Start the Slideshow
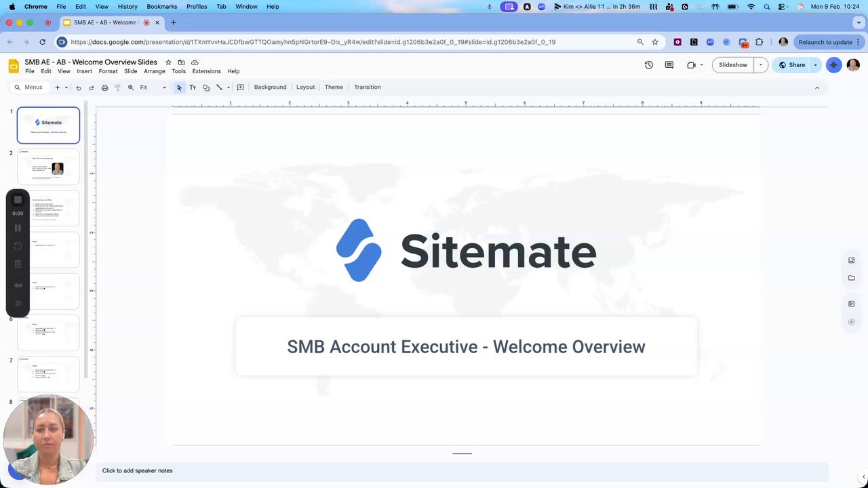 (733, 65)
